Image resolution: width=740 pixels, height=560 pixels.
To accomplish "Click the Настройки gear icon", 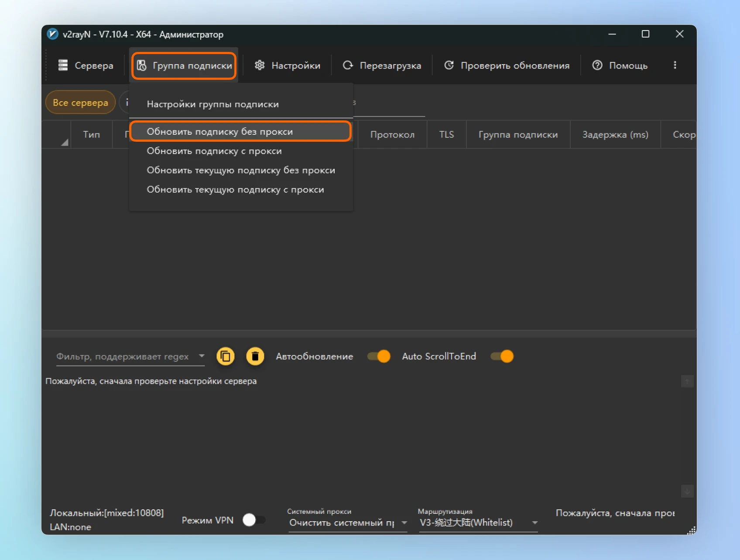I will [260, 65].
